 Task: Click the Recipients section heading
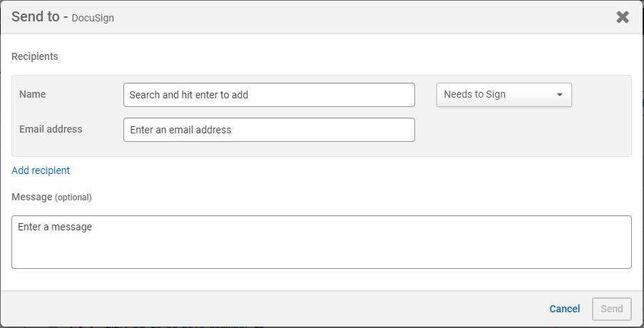tap(35, 56)
